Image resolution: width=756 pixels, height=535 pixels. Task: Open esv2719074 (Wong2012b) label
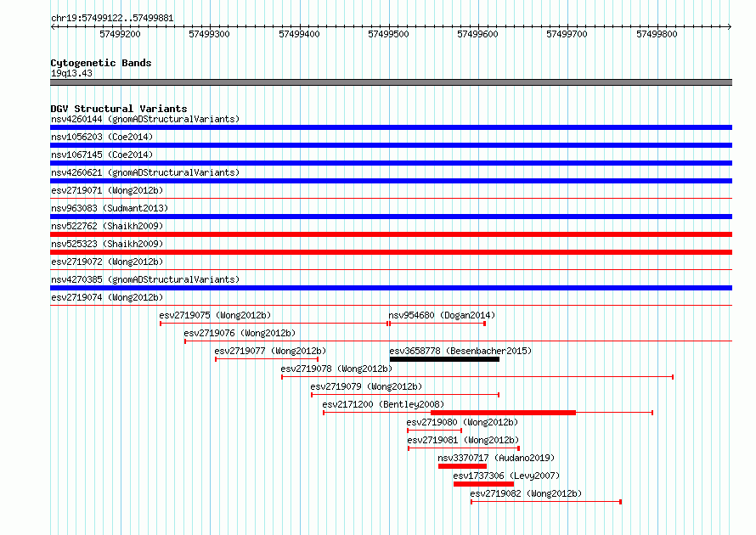pyautogui.click(x=107, y=297)
